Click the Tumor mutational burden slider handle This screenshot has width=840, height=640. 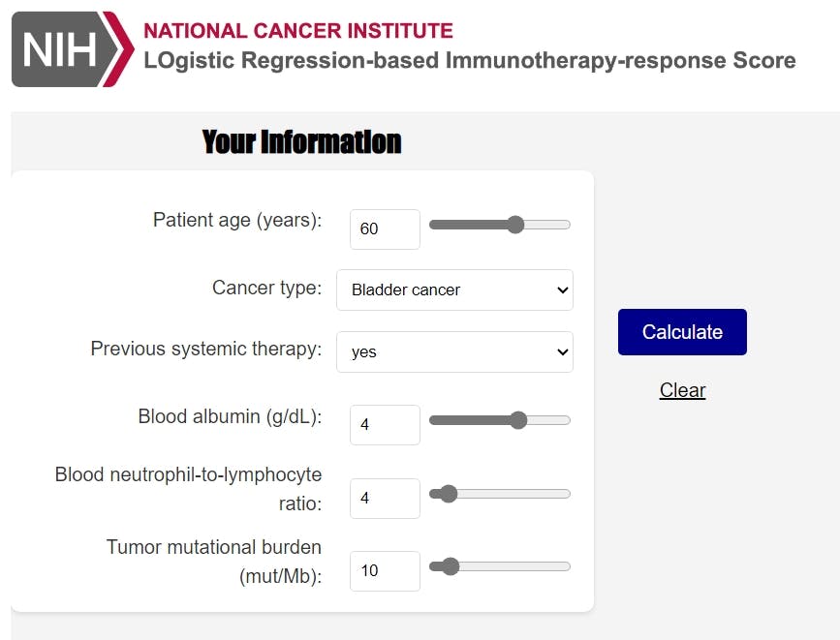(448, 565)
